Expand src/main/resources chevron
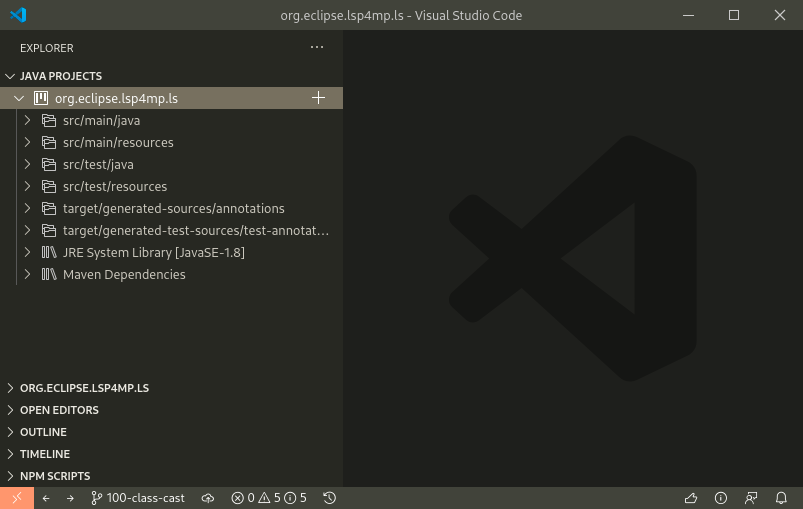Viewport: 803px width, 509px height. 28,142
